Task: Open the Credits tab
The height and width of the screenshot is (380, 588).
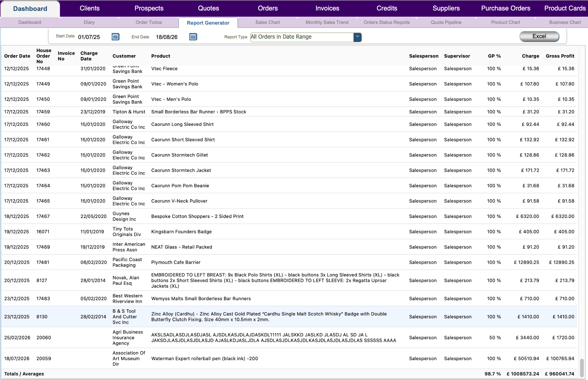Action: coord(387,8)
